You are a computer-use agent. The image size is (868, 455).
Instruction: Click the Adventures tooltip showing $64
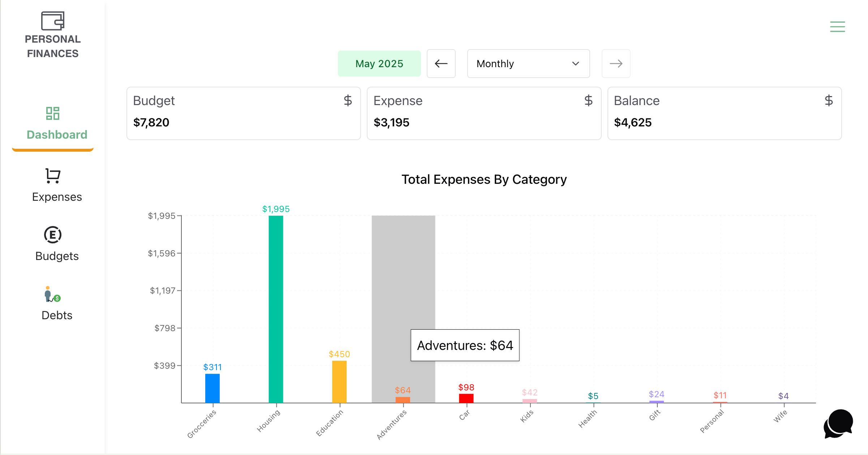465,345
